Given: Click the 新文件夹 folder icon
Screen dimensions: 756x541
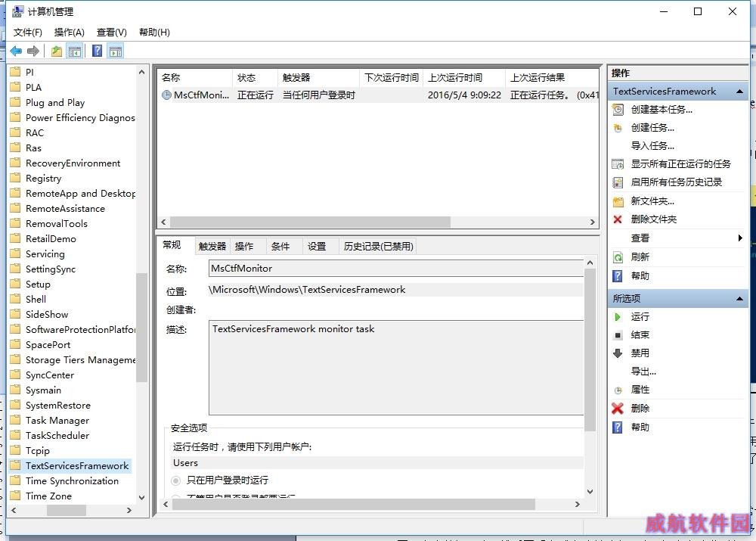Looking at the screenshot, I should (618, 201).
